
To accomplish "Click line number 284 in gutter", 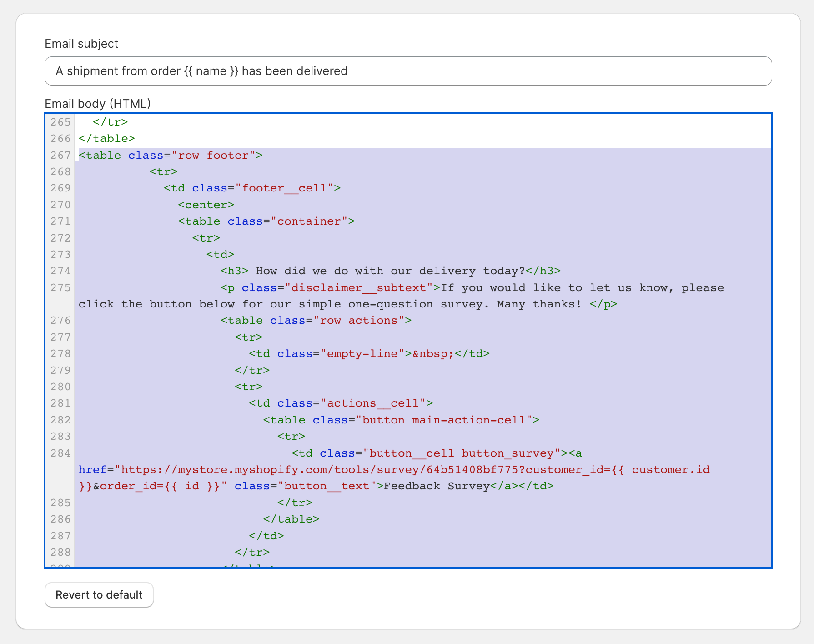I will click(x=60, y=453).
